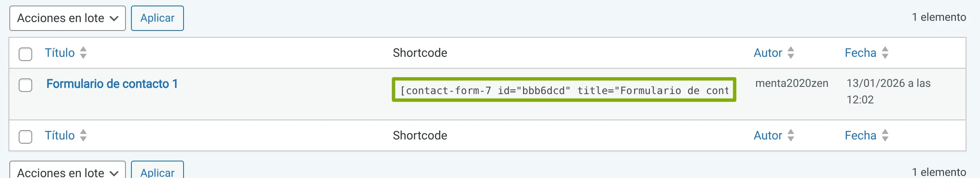The height and width of the screenshot is (178, 980).
Task: Sort by the Título header link
Action: 60,53
